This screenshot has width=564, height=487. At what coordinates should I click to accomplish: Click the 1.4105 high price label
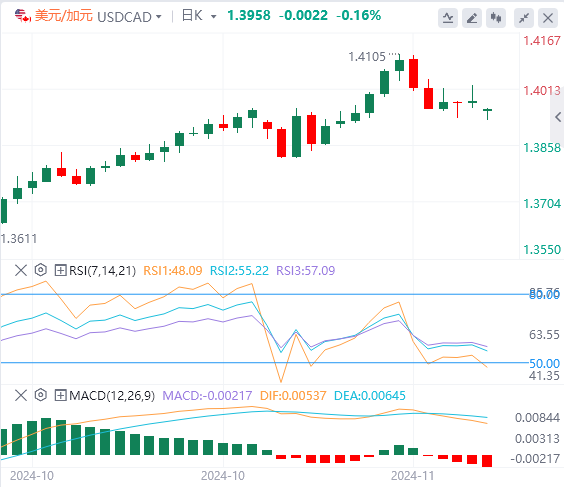pos(367,56)
